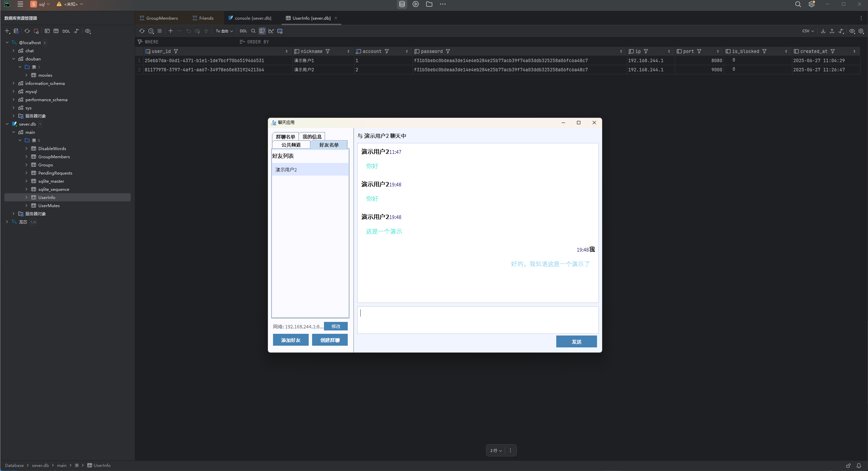Click the nickname column header
The width and height of the screenshot is (868, 471).
click(311, 51)
